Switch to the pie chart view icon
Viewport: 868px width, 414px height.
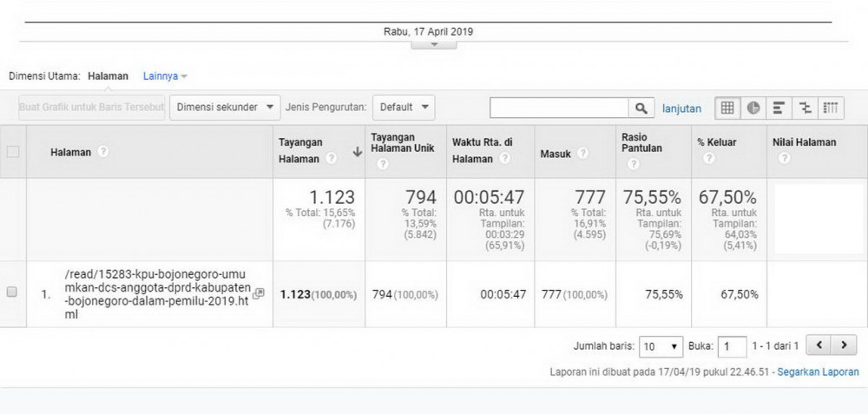point(753,108)
